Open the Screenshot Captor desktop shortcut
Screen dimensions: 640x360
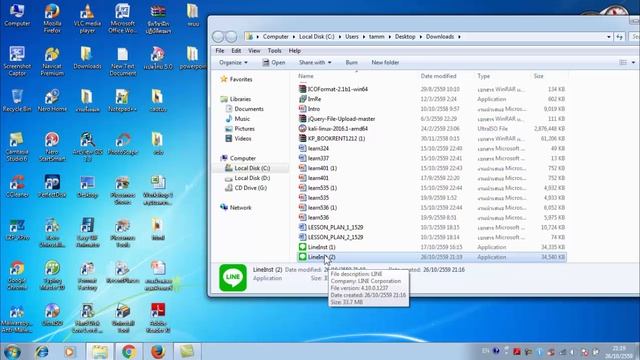point(17,61)
